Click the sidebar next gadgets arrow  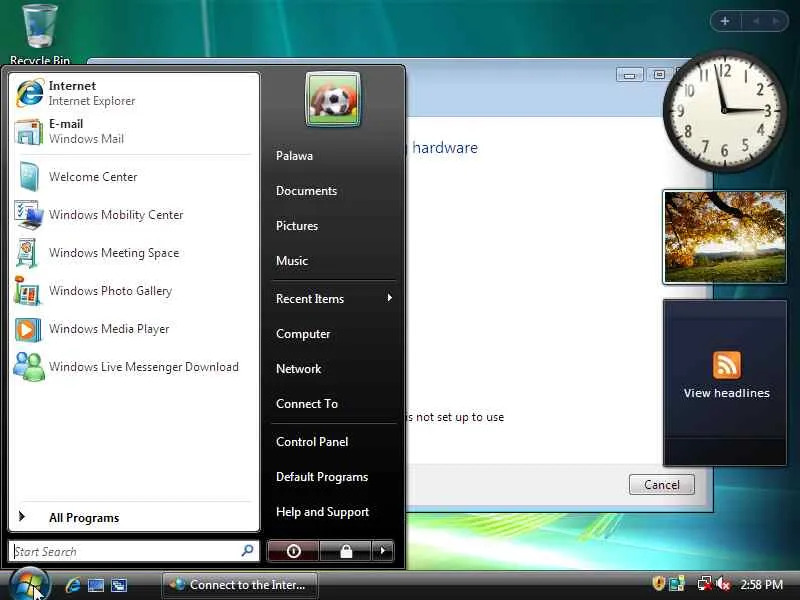click(x=776, y=21)
